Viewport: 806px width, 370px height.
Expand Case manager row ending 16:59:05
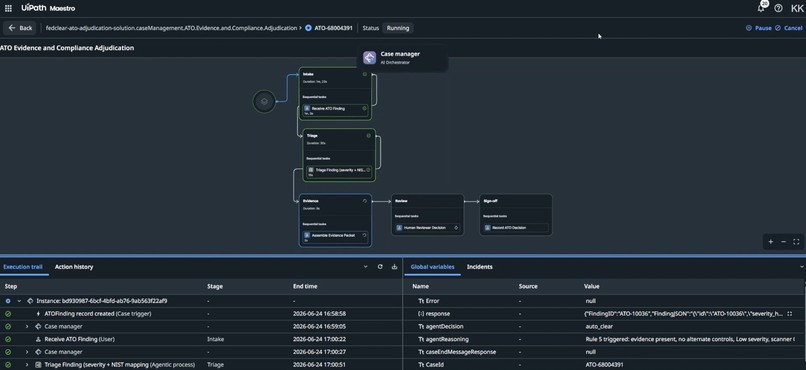click(x=27, y=326)
